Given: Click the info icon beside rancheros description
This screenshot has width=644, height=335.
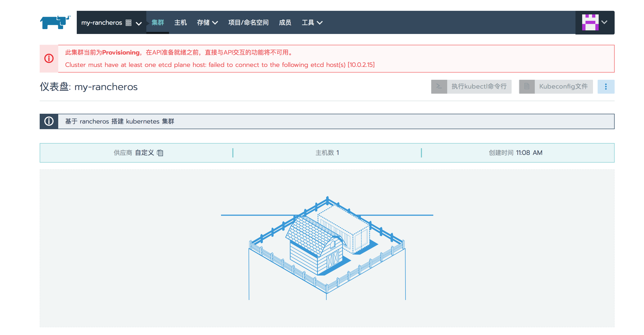Looking at the screenshot, I should tap(49, 121).
